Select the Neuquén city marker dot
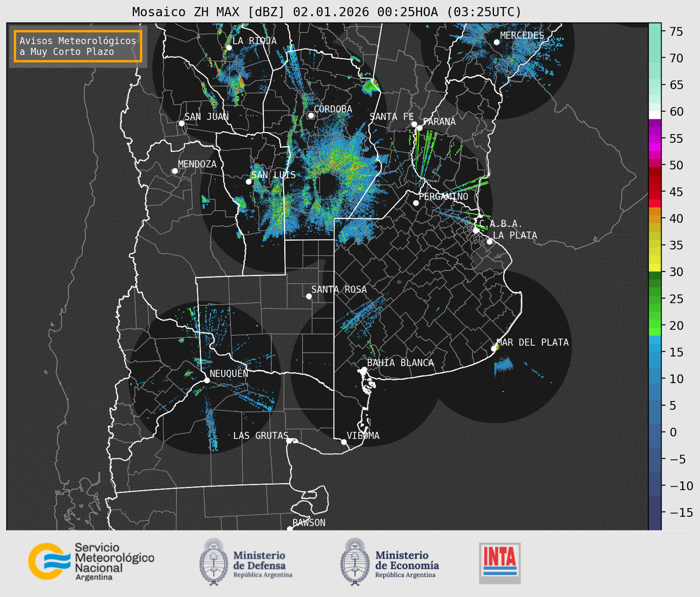Image resolution: width=700 pixels, height=597 pixels. tap(207, 380)
